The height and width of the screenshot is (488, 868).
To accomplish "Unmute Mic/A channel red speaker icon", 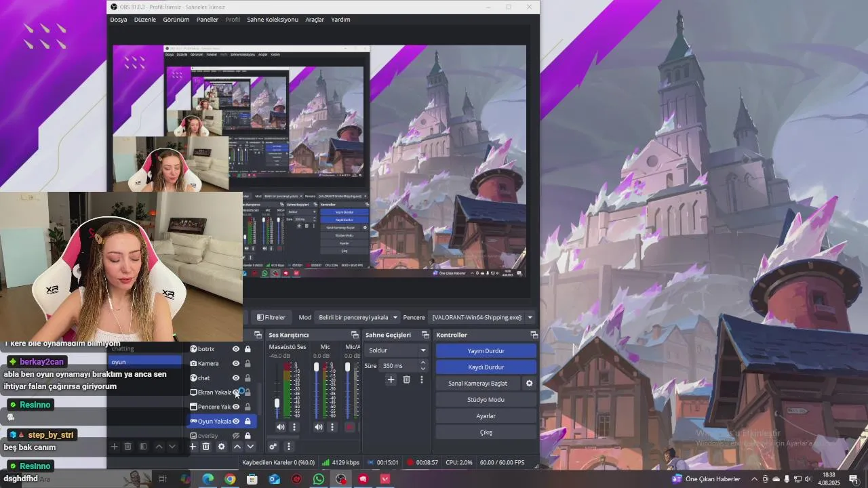I will tap(350, 427).
